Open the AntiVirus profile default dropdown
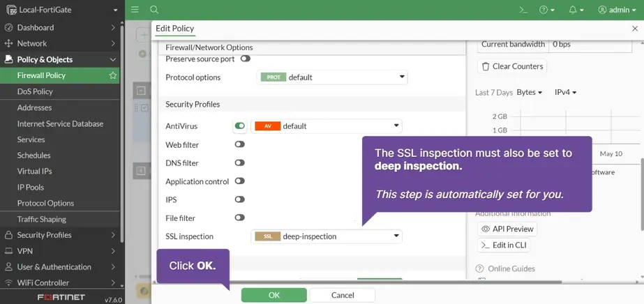 (327, 126)
